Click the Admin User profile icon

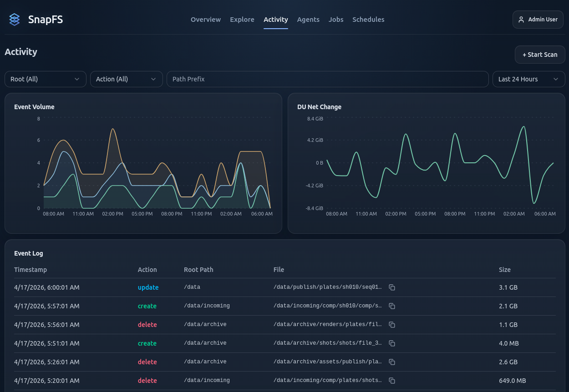tap(521, 20)
